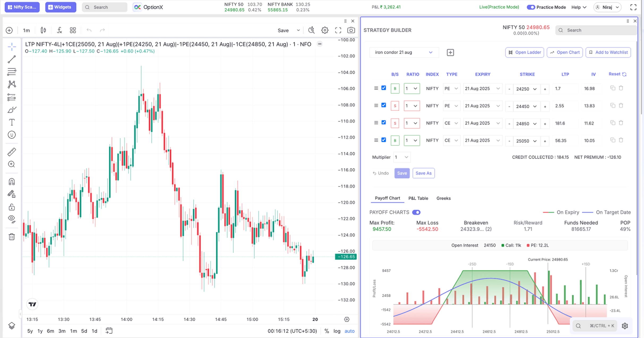Viewport: 644px width, 338px height.
Task: Toggle the log scale option
Action: click(x=337, y=331)
